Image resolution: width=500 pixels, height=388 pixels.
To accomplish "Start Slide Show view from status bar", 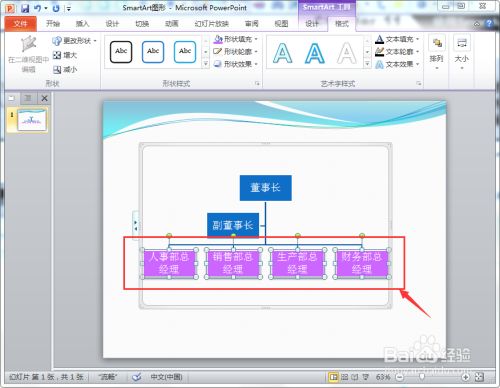I will pyautogui.click(x=366, y=377).
